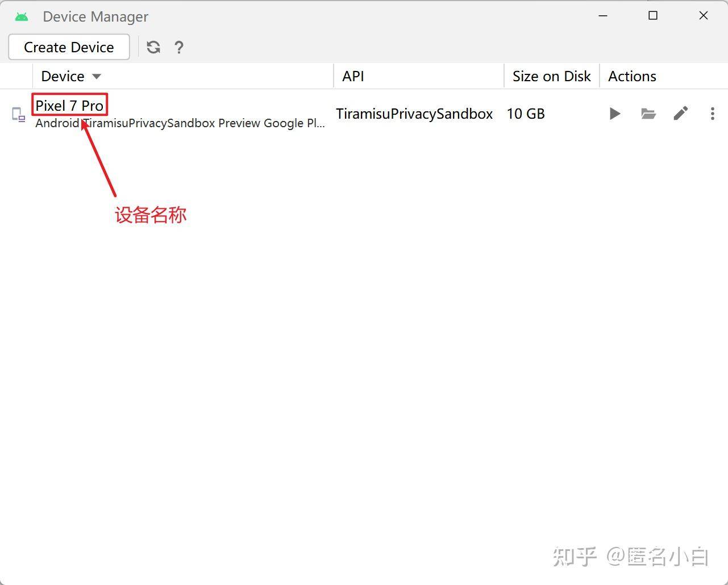Click the virtual device type icon
The image size is (728, 585).
click(19, 114)
